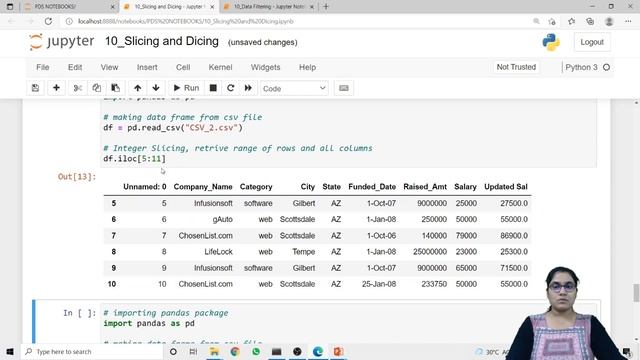Image resolution: width=640 pixels, height=360 pixels.
Task: Run the selected cell
Action: coord(186,88)
